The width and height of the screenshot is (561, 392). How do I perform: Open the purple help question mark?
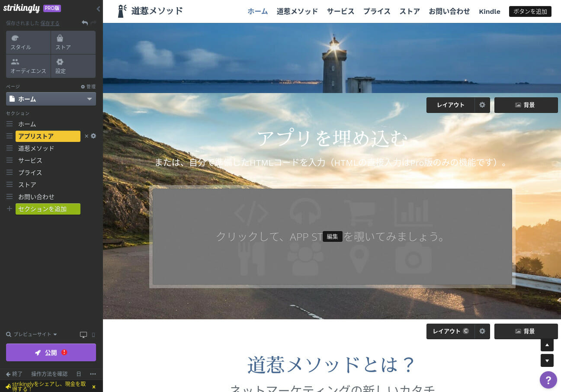point(548,380)
